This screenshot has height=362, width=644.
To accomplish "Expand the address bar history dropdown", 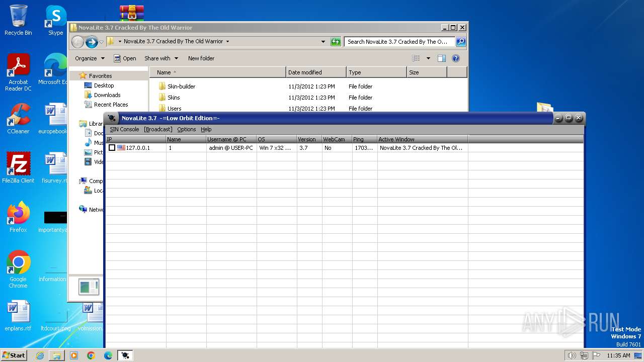I will click(x=323, y=42).
